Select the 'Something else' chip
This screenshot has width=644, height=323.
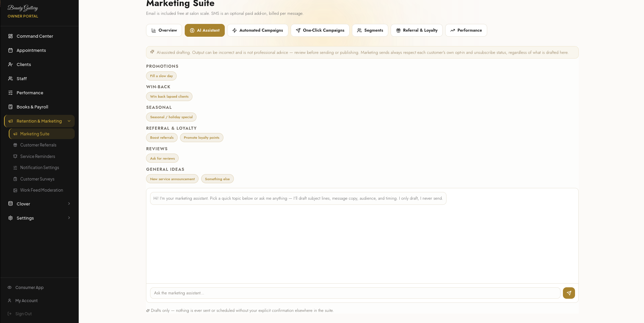click(217, 179)
